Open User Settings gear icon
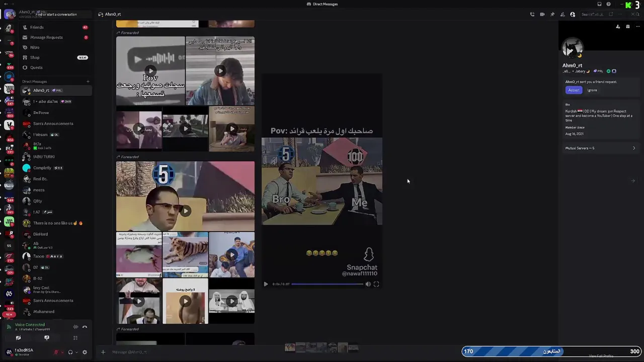This screenshot has height=362, width=644. [85, 352]
